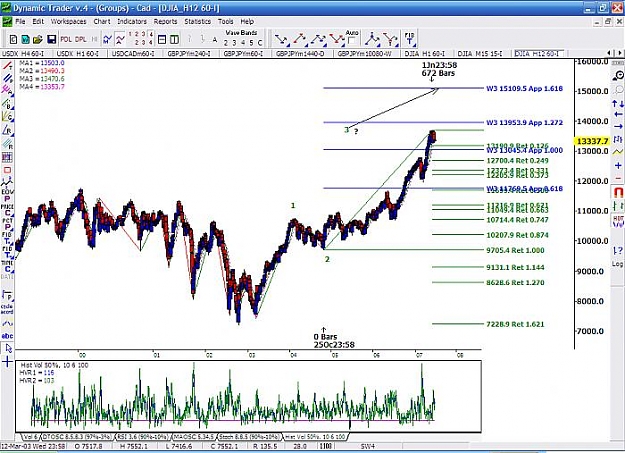Select the trend line tool in sidebar
Viewport: 625px width, 453px height.
point(7,66)
